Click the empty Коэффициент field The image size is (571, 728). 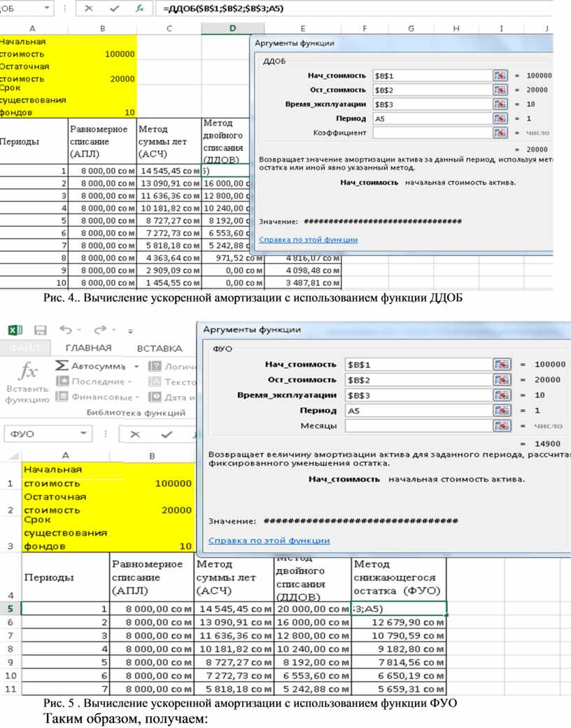point(432,133)
